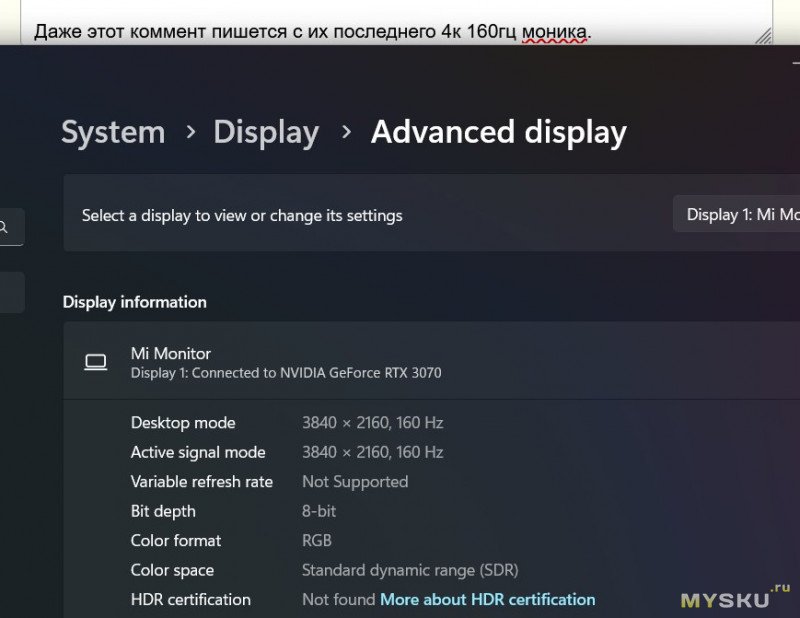Click the 'Mi Monitor' display name
The width and height of the screenshot is (800, 618).
(170, 353)
